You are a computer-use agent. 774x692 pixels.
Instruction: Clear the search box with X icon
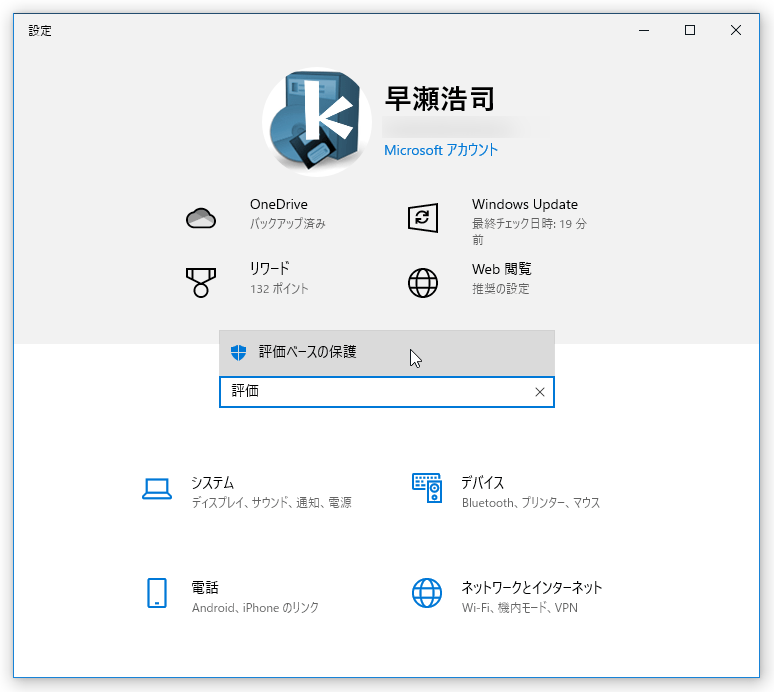point(540,392)
